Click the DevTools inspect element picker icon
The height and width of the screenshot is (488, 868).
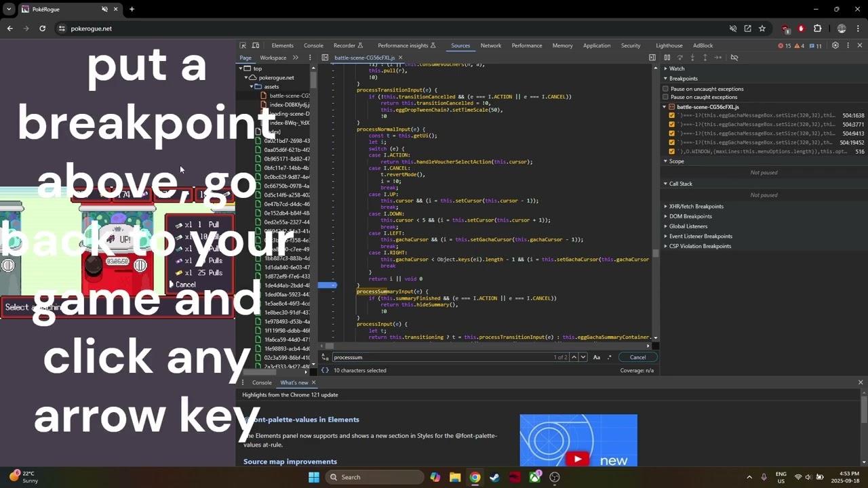(x=243, y=45)
